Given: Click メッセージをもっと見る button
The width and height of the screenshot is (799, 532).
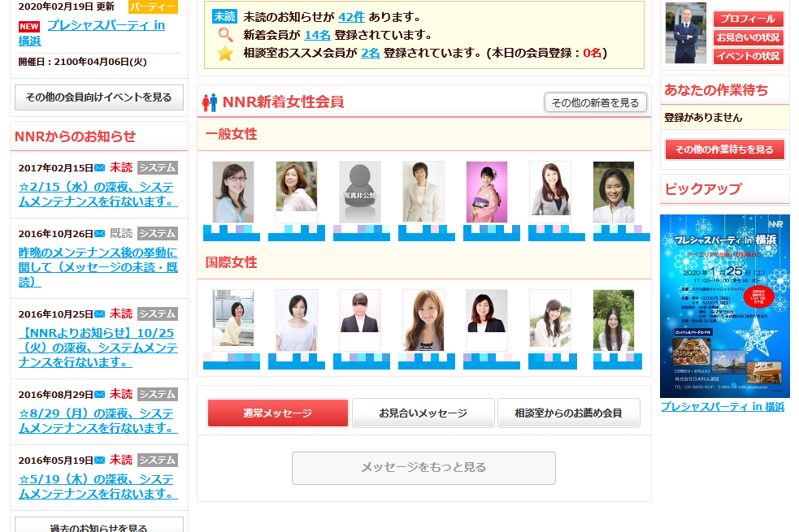Looking at the screenshot, I should coord(423,468).
